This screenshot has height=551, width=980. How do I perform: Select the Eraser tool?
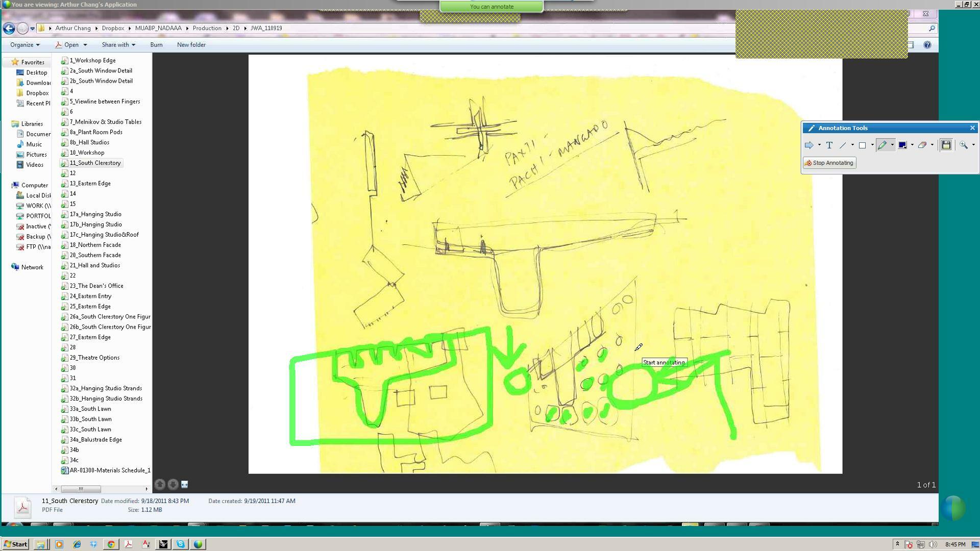pos(922,145)
